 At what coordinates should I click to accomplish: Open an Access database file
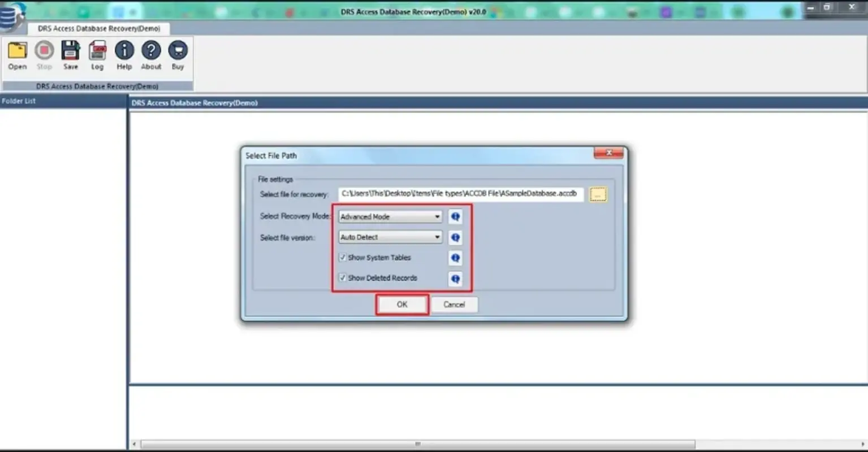point(16,54)
